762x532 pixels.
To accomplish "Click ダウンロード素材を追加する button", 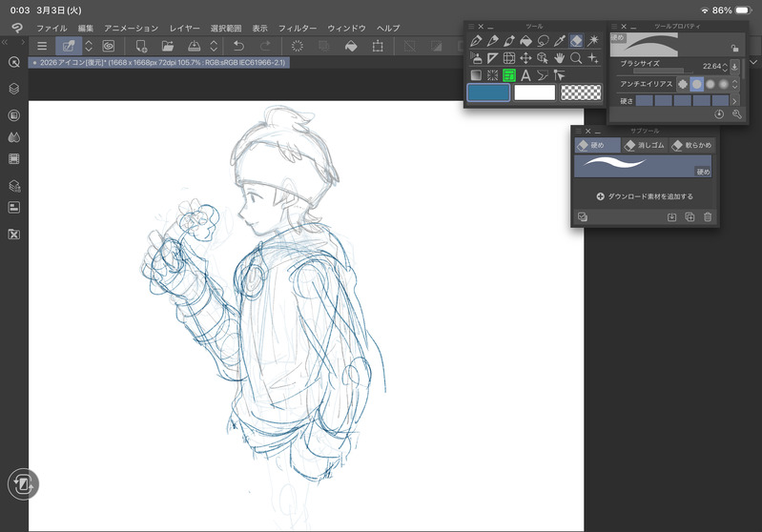I will (645, 196).
